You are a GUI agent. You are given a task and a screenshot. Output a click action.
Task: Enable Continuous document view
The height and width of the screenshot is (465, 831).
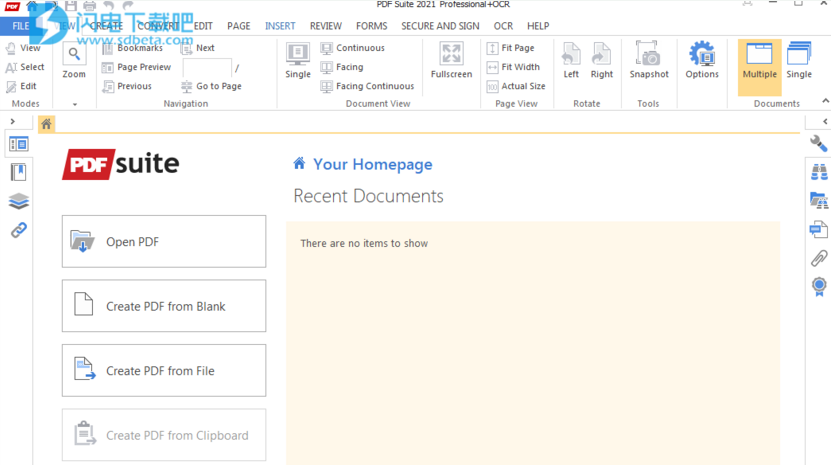(353, 48)
